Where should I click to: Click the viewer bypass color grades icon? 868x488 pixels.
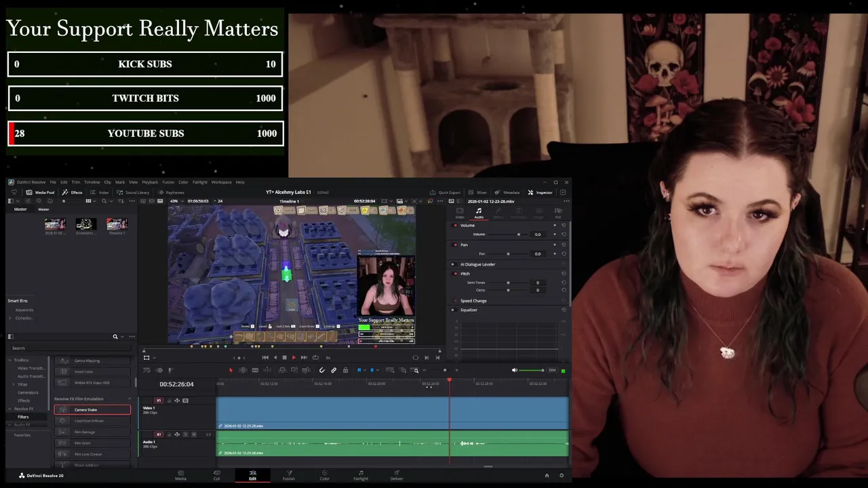pos(431,201)
